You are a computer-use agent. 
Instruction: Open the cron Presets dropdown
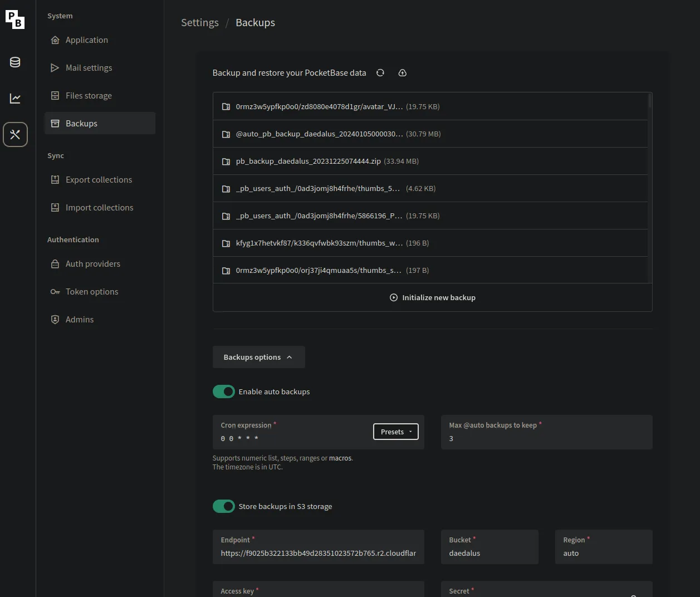click(395, 432)
